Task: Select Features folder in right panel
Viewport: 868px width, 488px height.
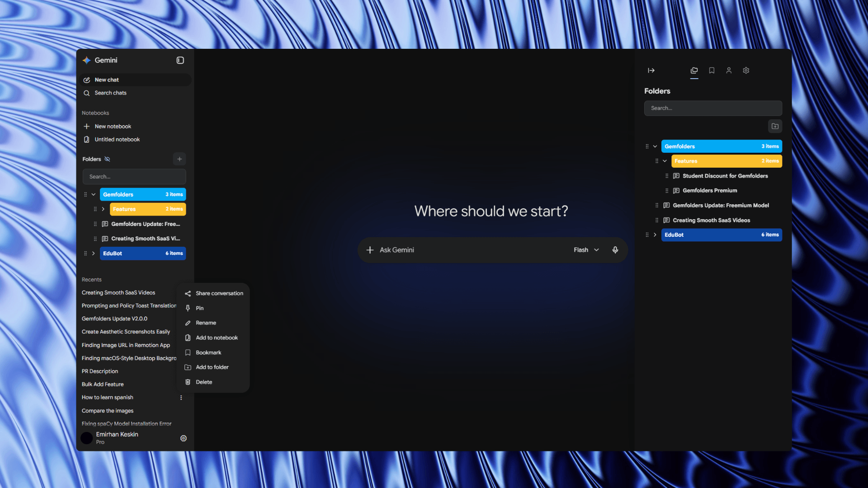Action: click(x=726, y=161)
